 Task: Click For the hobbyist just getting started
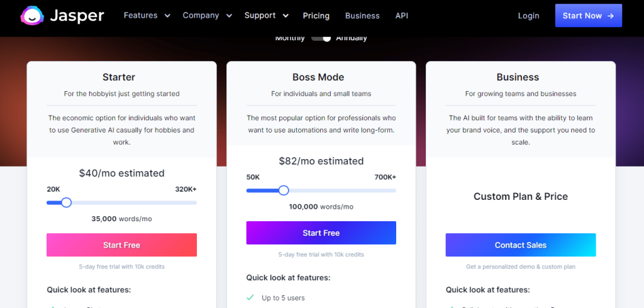(x=121, y=94)
